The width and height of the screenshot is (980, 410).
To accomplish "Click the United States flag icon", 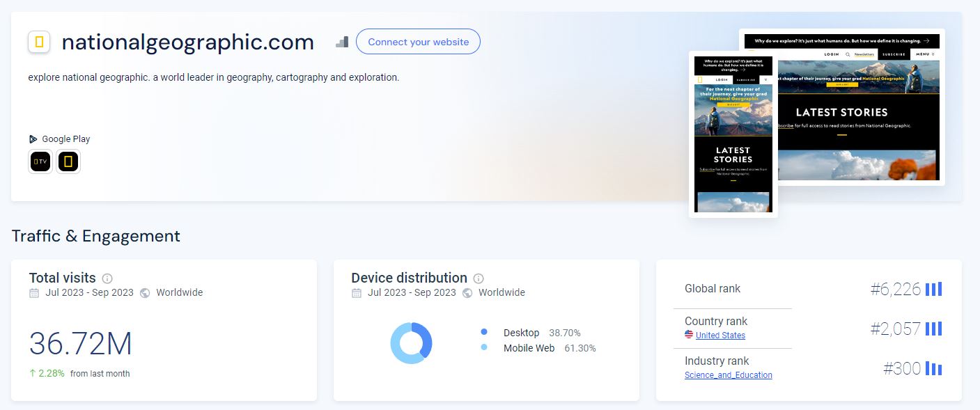I will click(x=689, y=335).
